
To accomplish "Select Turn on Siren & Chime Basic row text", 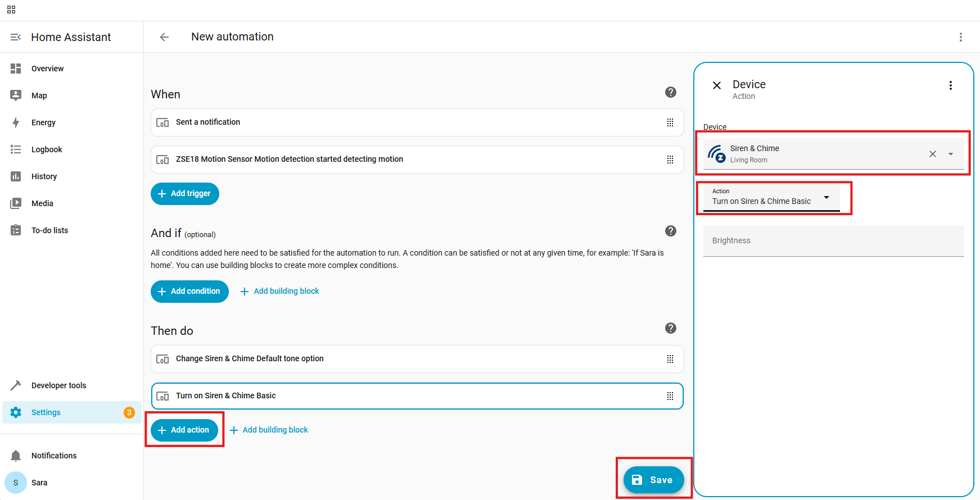I will coord(226,396).
